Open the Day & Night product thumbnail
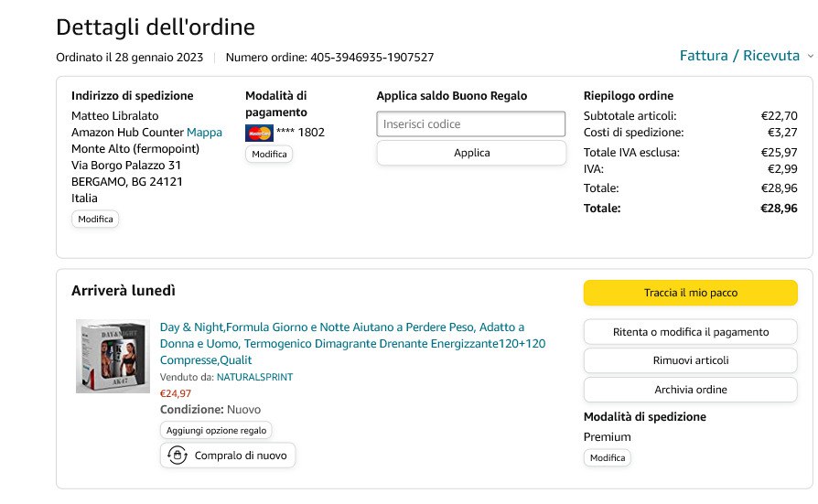The image size is (818, 504). [113, 357]
